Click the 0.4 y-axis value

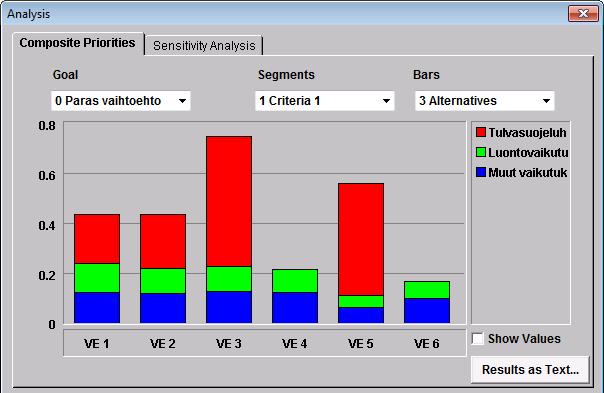pyautogui.click(x=47, y=225)
